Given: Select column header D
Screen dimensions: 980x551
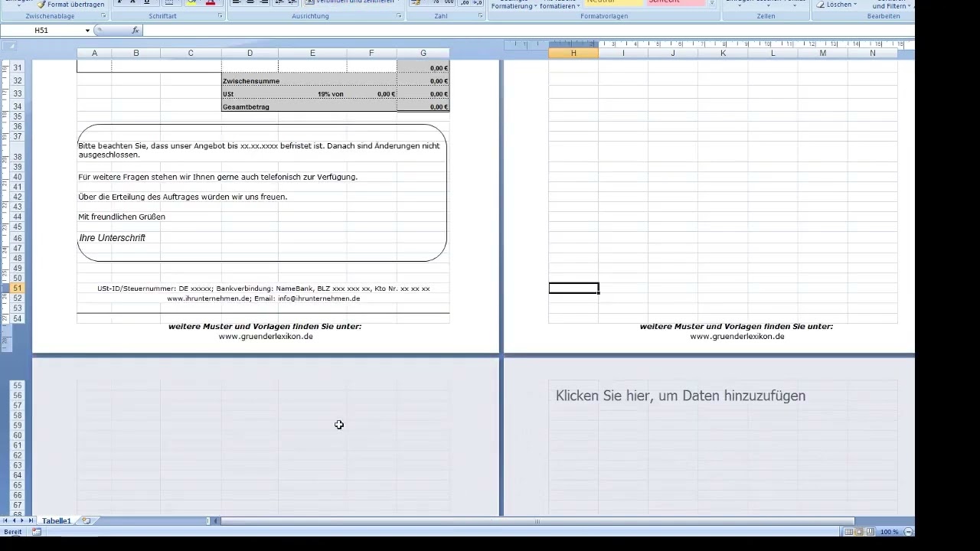Looking at the screenshot, I should [x=250, y=53].
